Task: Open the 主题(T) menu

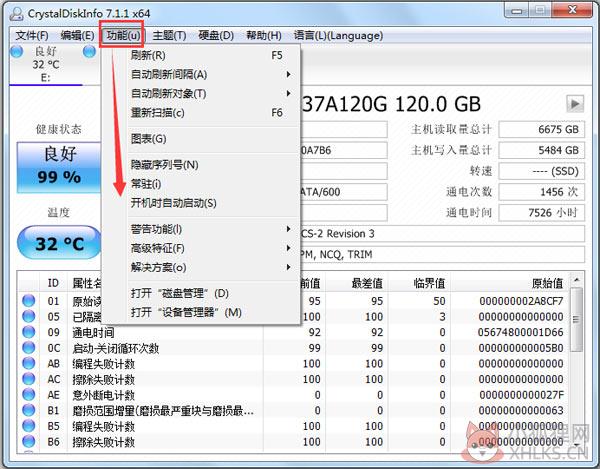Action: click(170, 36)
